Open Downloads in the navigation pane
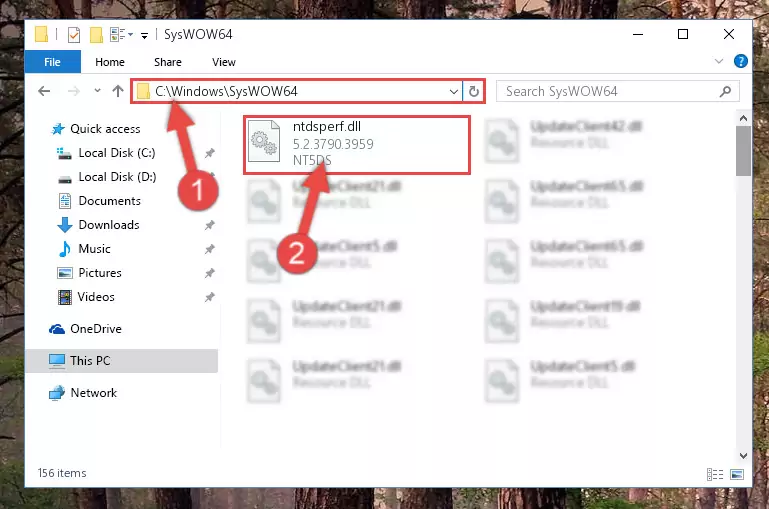Viewport: 769px width, 509px height. click(109, 225)
